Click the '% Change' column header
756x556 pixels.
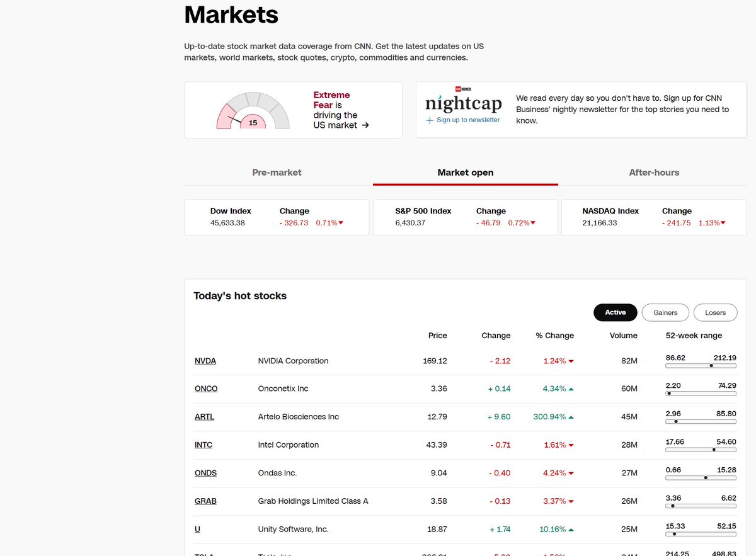coord(555,336)
